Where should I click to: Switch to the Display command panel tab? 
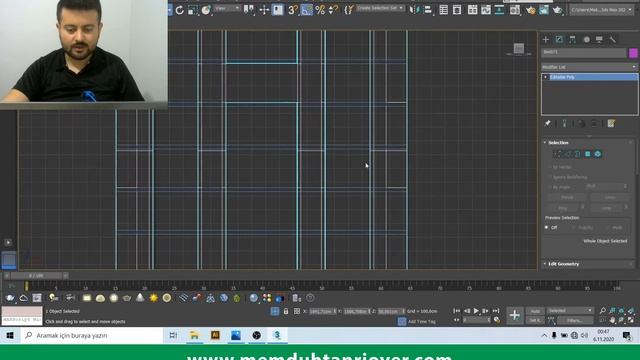(x=599, y=40)
